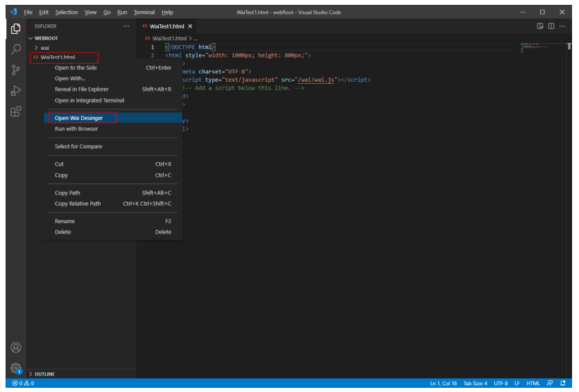The width and height of the screenshot is (579, 392).
Task: Choose Run with Browser from context menu
Action: click(76, 129)
